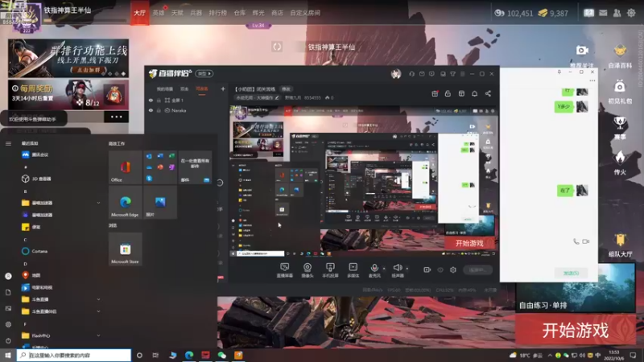Click the 修改 button next to stream title
The width and height of the screenshot is (644, 362).
coord(286,88)
